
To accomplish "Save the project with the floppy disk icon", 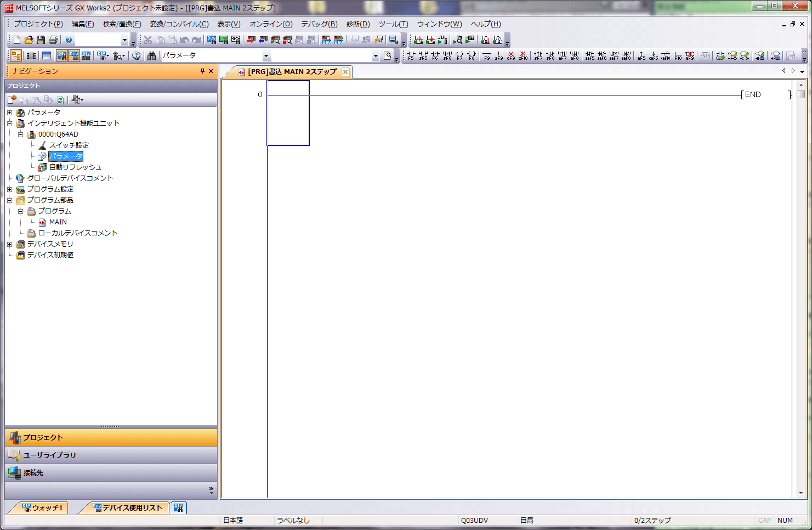I will coord(41,40).
